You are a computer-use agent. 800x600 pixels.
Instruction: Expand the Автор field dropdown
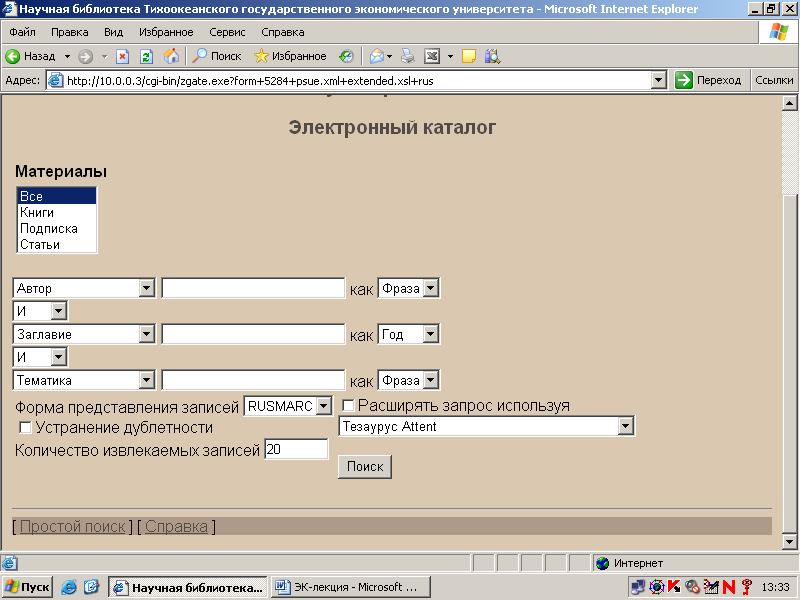coord(146,288)
